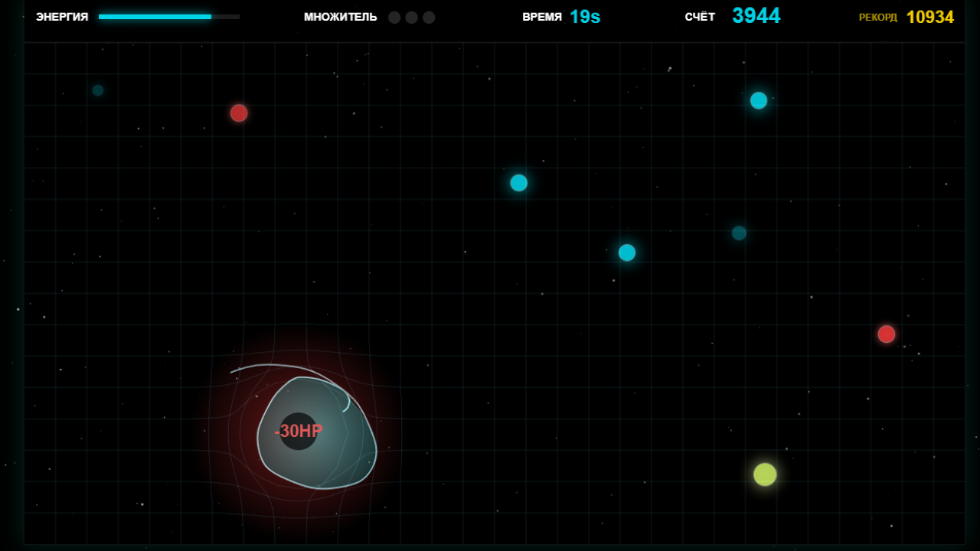Click the red orb near the top-left

[x=238, y=112]
